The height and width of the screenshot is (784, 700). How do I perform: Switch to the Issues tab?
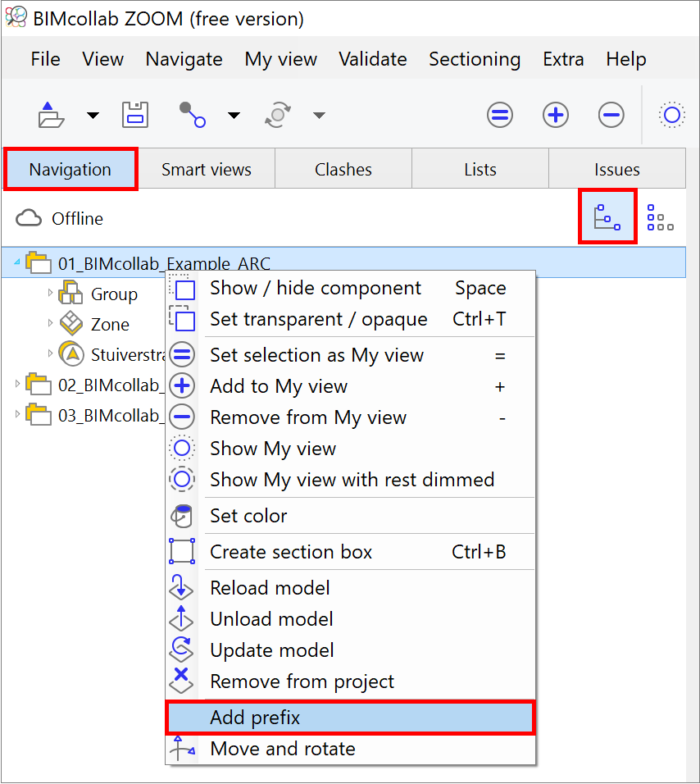tap(617, 170)
